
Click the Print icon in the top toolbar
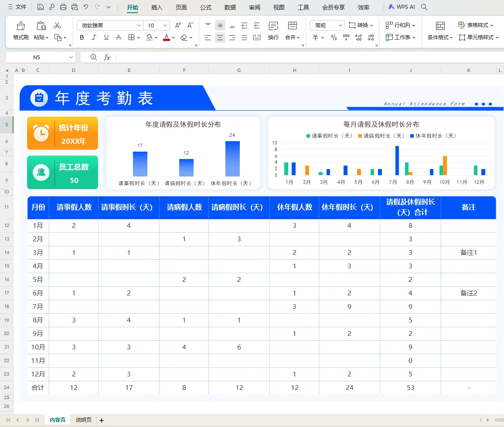(x=63, y=7)
